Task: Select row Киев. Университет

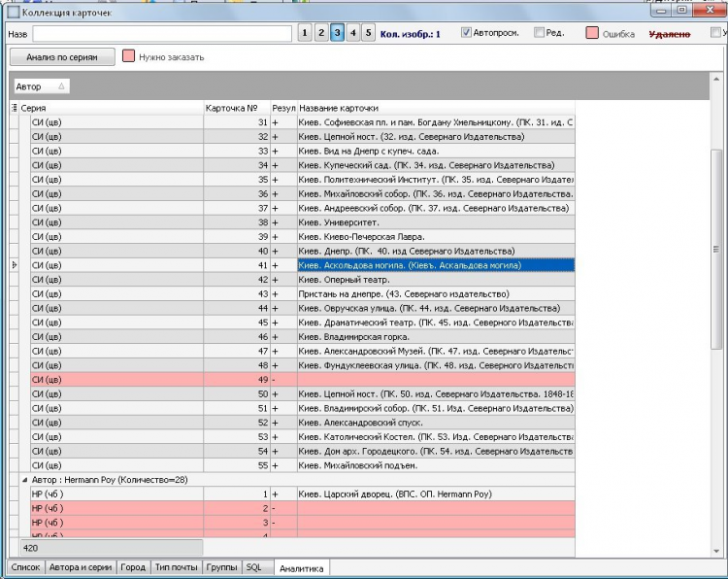Action: (x=303, y=222)
